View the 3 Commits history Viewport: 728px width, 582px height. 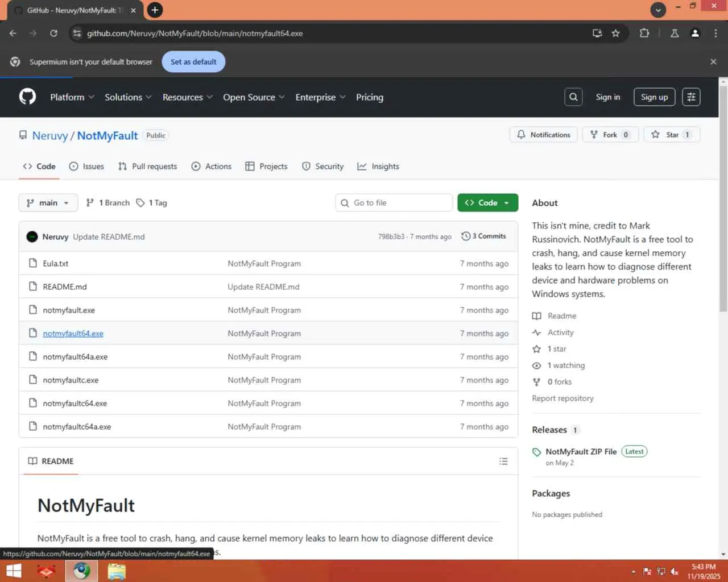[484, 236]
